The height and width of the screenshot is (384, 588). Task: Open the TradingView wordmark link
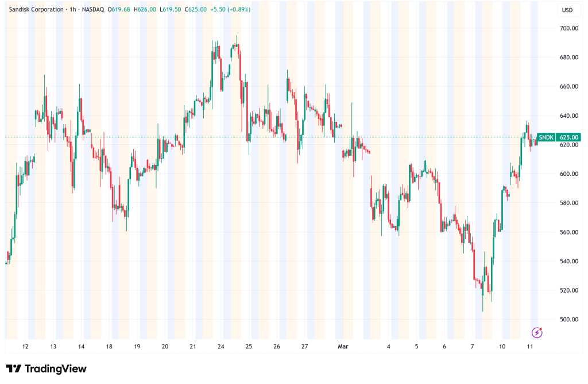55,368
